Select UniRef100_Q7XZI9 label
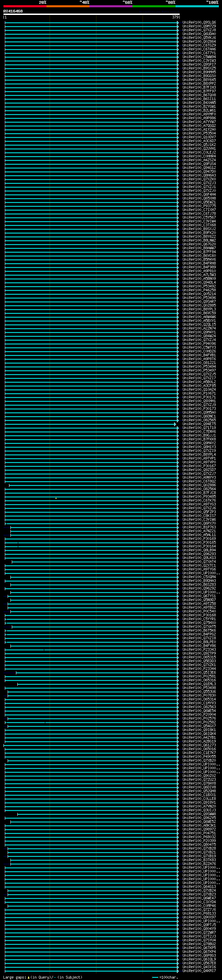This screenshot has height=980, width=222. point(199,451)
